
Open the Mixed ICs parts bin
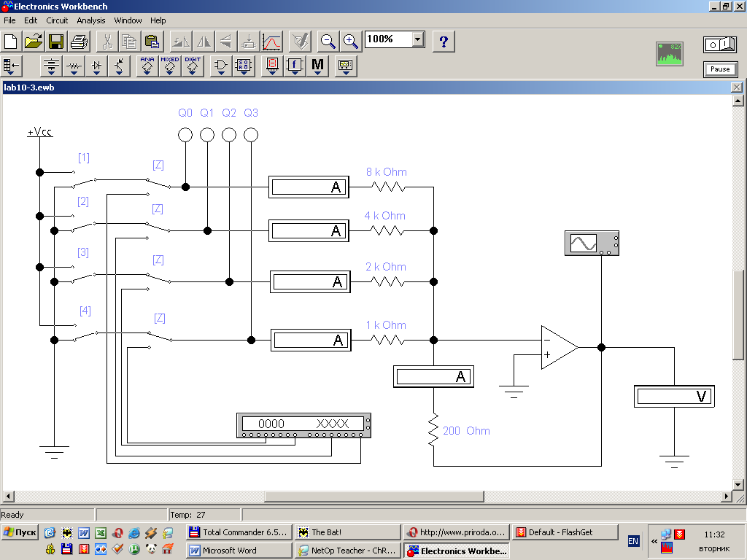click(169, 66)
